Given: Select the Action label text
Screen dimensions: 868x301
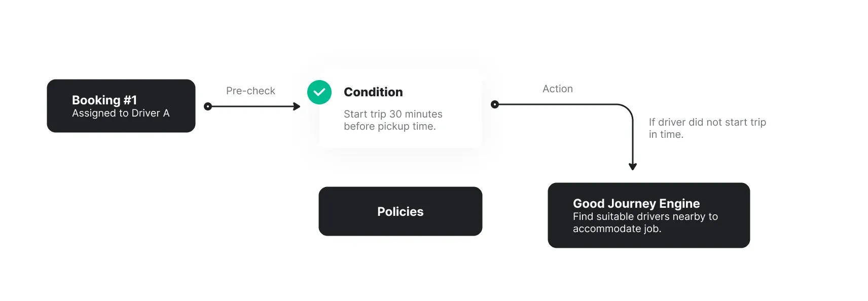Looking at the screenshot, I should [x=558, y=89].
